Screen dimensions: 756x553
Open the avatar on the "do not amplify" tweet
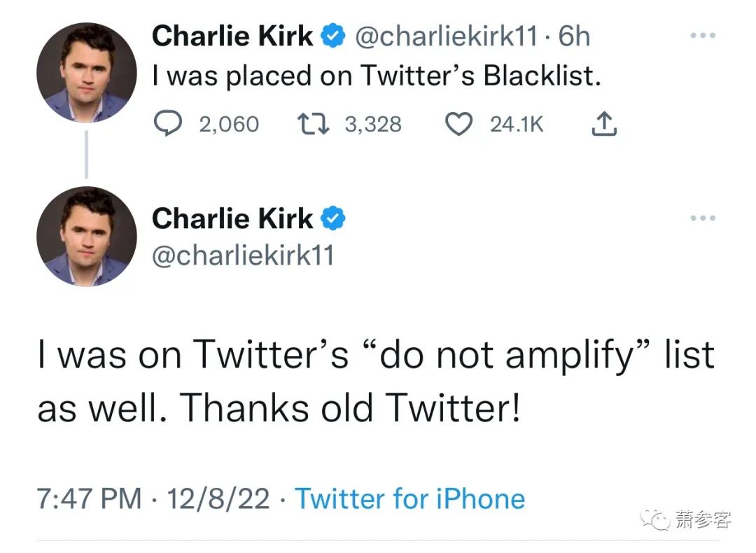coord(86,237)
